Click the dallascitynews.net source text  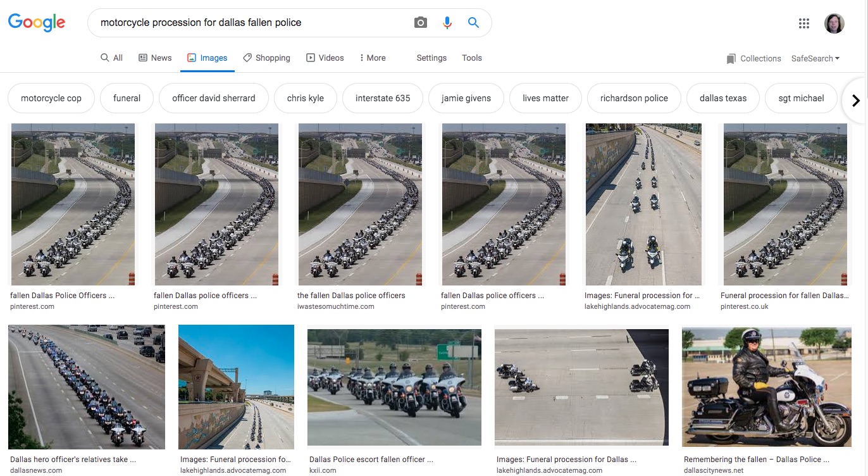714,470
